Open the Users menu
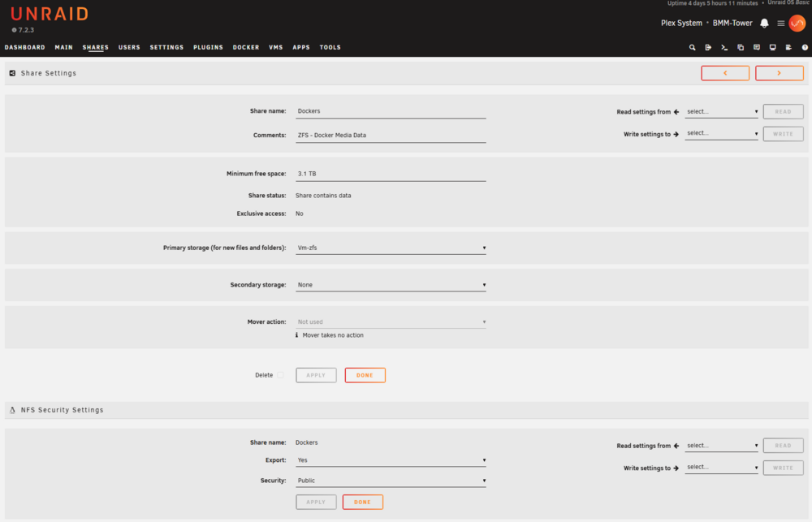812x522 pixels. point(129,47)
